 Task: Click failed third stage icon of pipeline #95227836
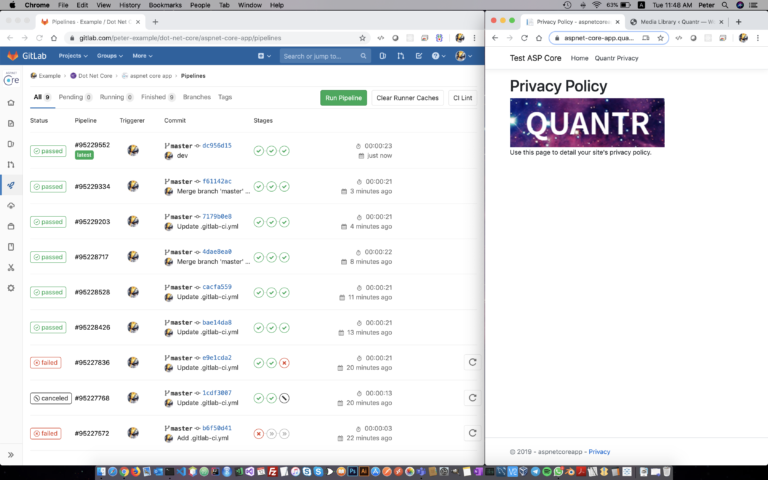point(284,363)
